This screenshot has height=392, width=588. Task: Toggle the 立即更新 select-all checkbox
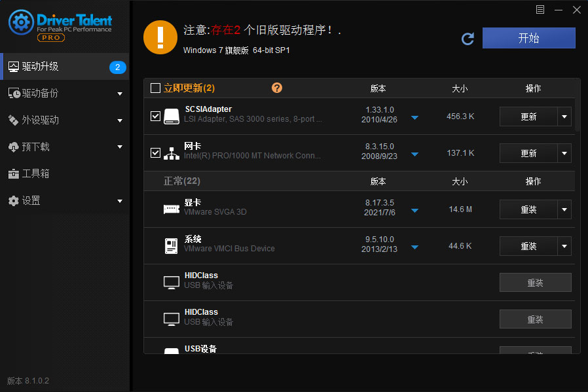coord(155,88)
